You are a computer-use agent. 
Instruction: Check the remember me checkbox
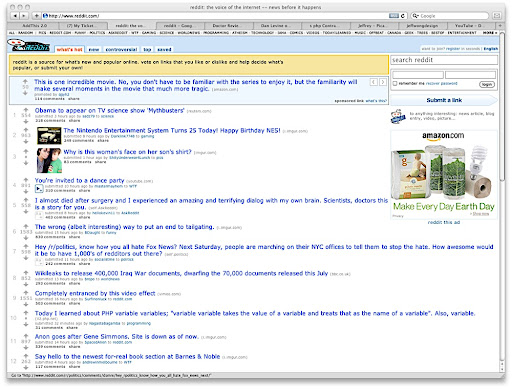click(395, 83)
